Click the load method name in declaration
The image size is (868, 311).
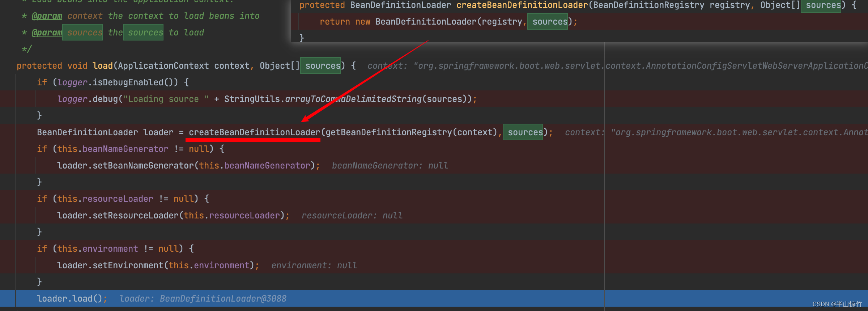[103, 66]
